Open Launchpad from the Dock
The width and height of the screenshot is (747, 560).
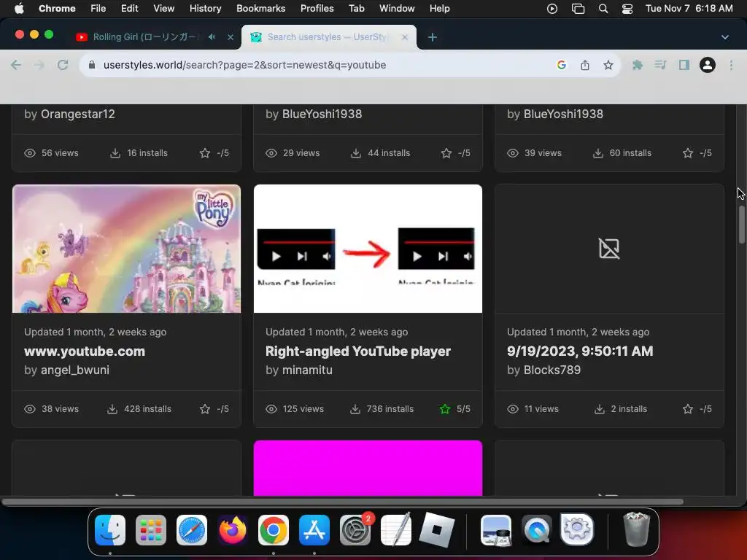[151, 530]
